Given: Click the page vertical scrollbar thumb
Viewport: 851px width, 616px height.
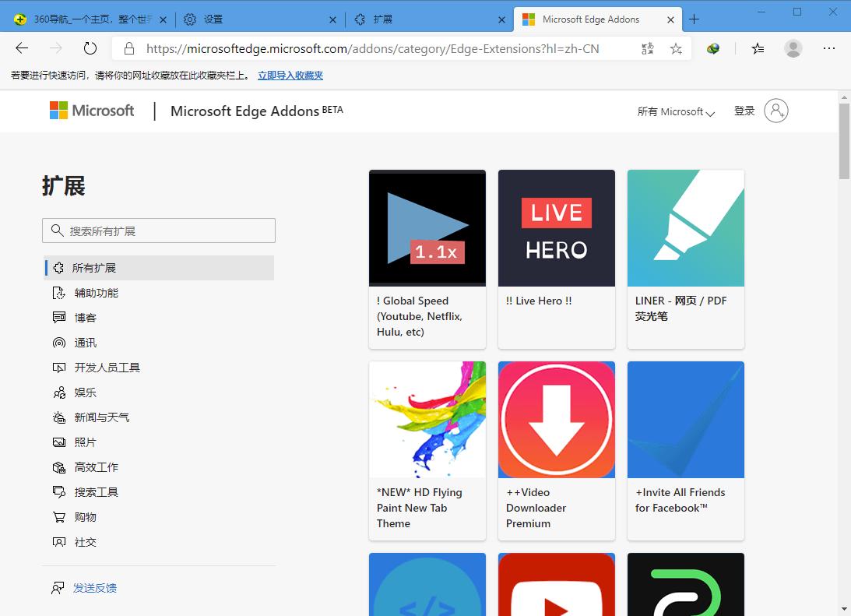Looking at the screenshot, I should pyautogui.click(x=844, y=141).
